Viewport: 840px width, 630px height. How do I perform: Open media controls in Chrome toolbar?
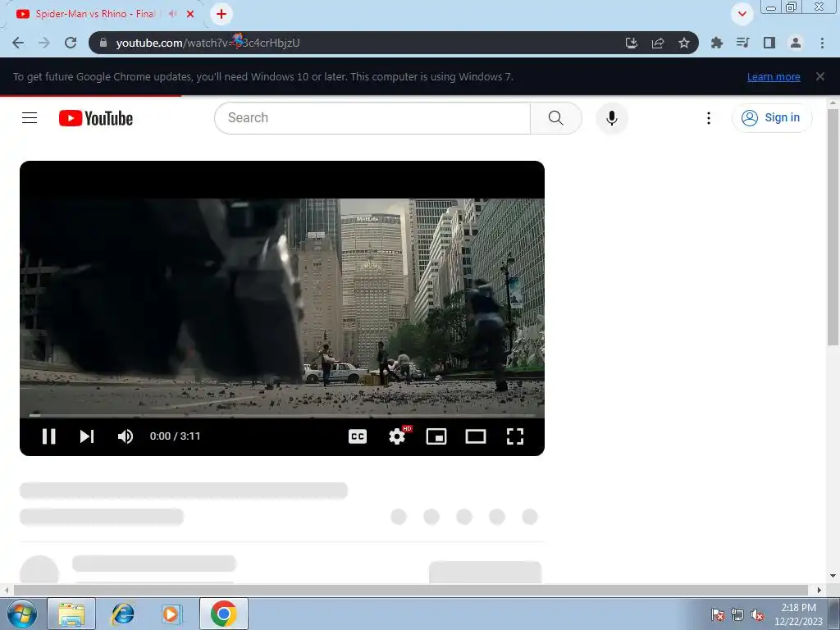point(743,43)
